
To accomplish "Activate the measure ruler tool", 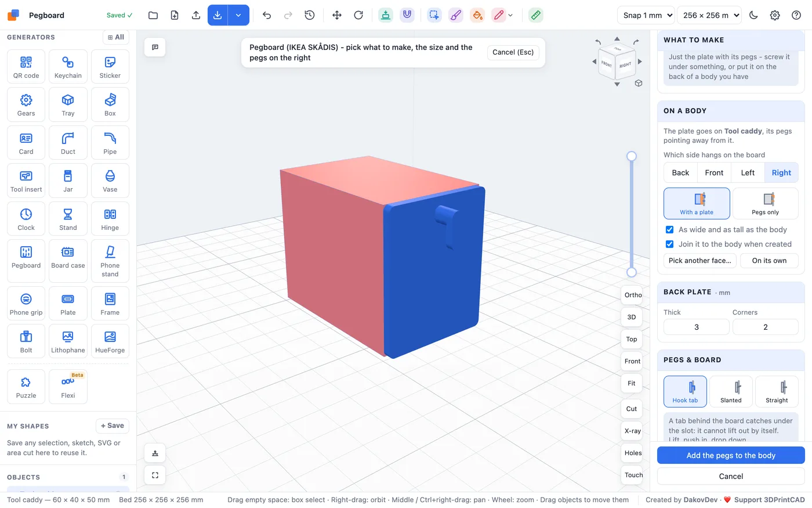I will pyautogui.click(x=536, y=15).
